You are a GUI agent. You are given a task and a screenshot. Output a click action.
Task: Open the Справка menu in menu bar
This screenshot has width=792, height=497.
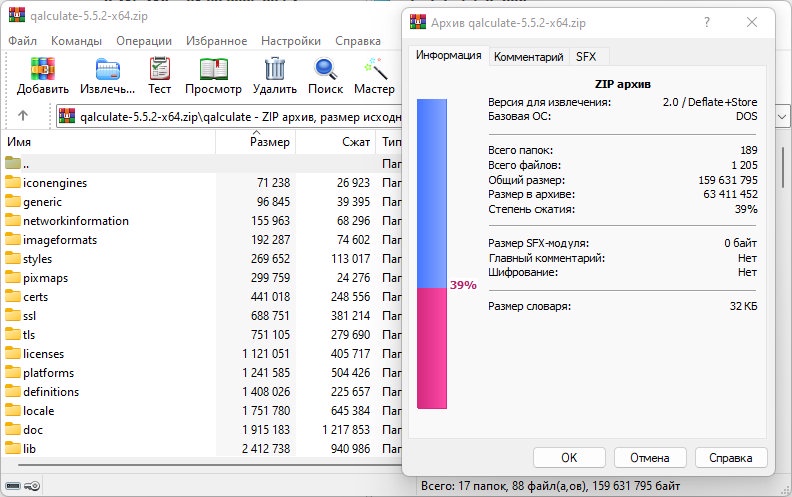pyautogui.click(x=358, y=40)
